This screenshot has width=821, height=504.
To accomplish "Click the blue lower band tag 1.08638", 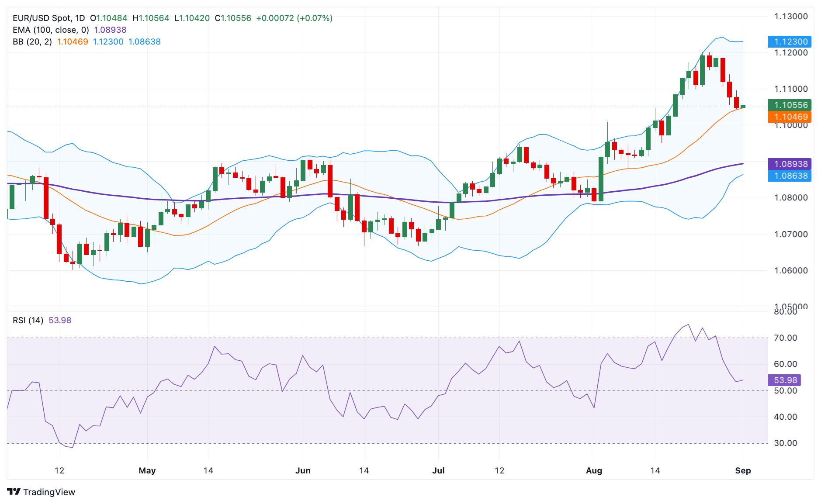I will click(x=791, y=176).
